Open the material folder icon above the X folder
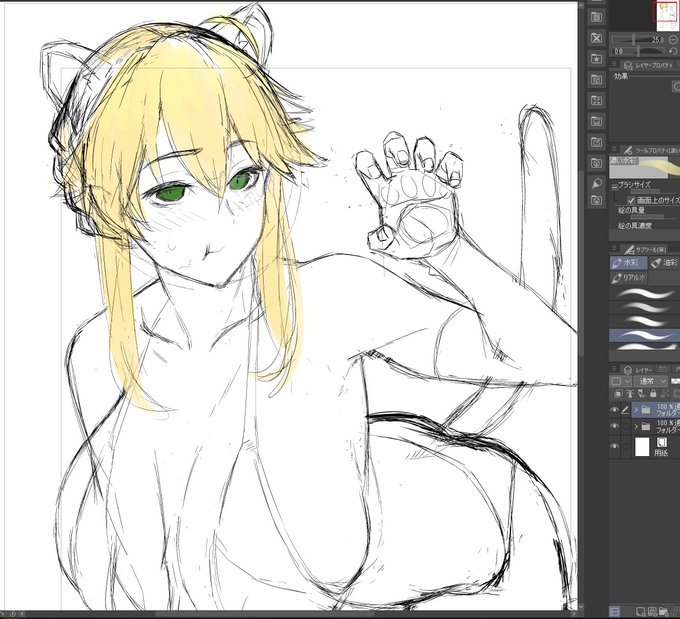This screenshot has height=619, width=680. pos(597,17)
